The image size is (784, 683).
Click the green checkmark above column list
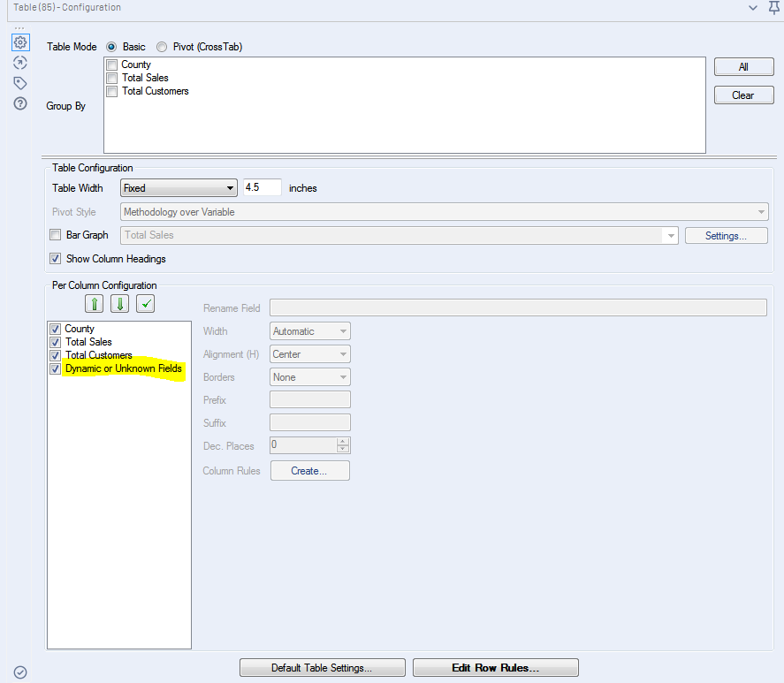[x=144, y=303]
